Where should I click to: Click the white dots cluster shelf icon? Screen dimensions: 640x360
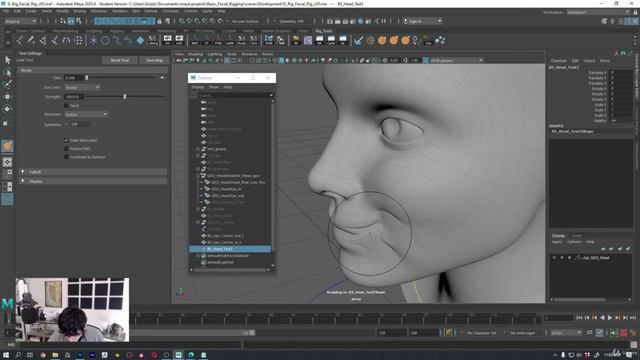[x=440, y=40]
